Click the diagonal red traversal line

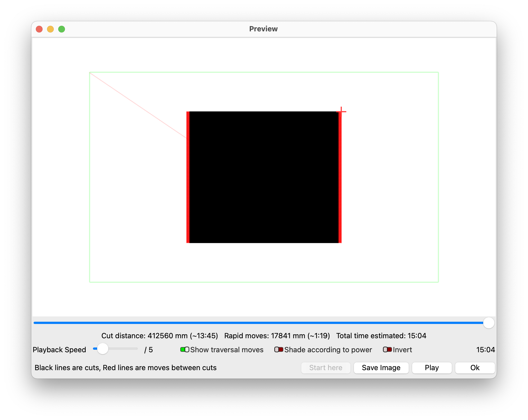point(138,105)
